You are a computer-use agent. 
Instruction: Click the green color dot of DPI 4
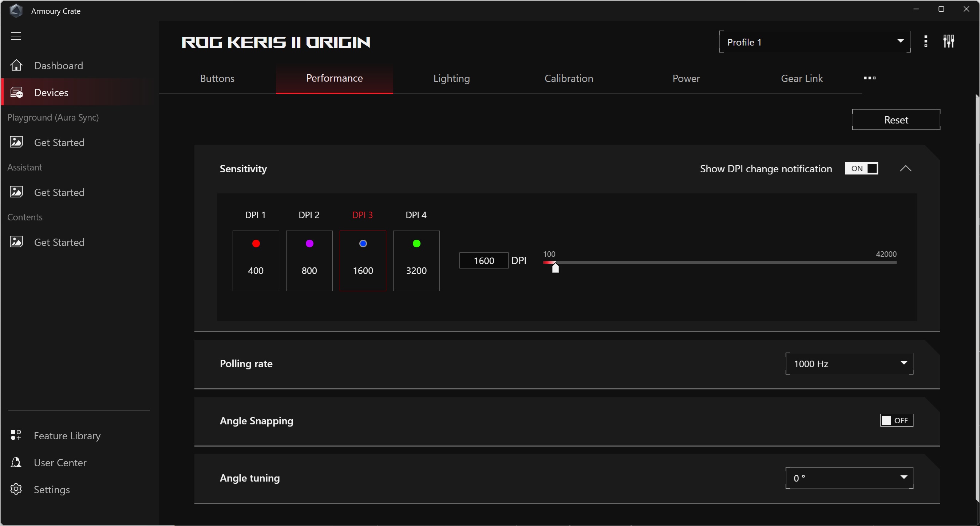point(416,244)
